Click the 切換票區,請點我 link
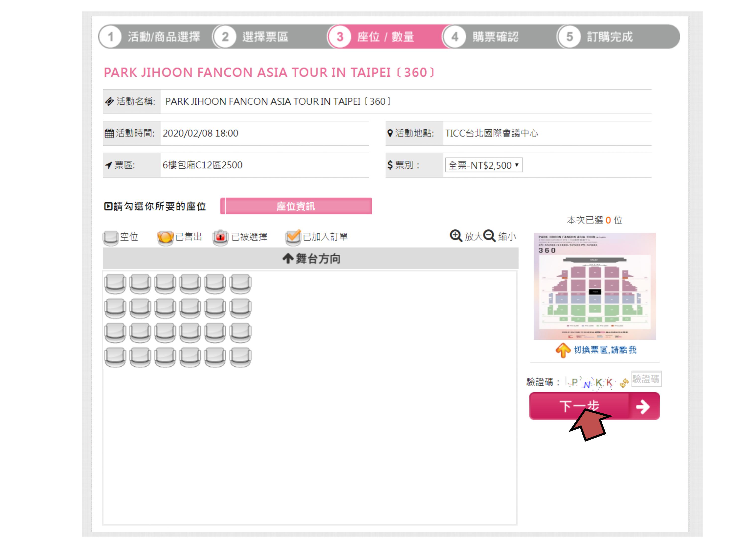 pyautogui.click(x=605, y=350)
